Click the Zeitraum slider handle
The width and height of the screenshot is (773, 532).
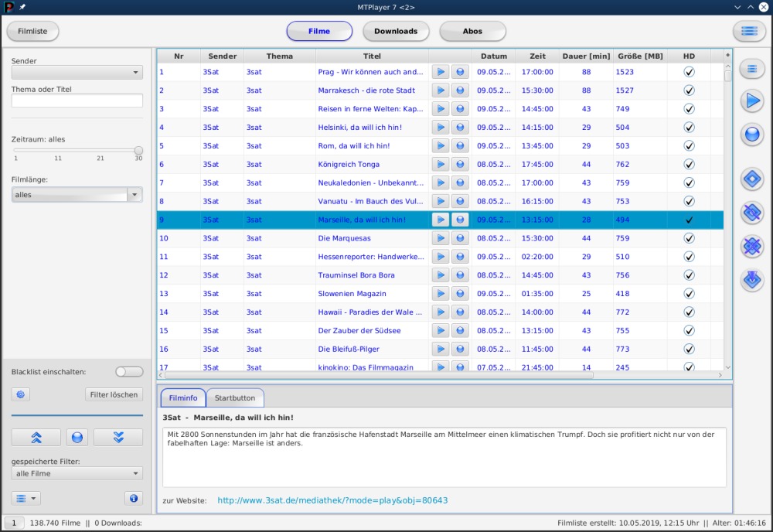pos(138,150)
